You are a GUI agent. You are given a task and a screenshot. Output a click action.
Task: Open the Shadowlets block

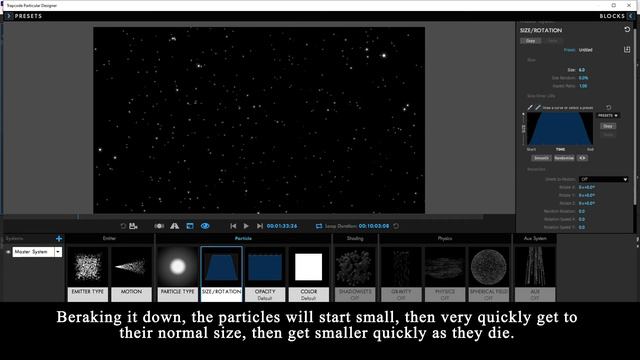(355, 274)
